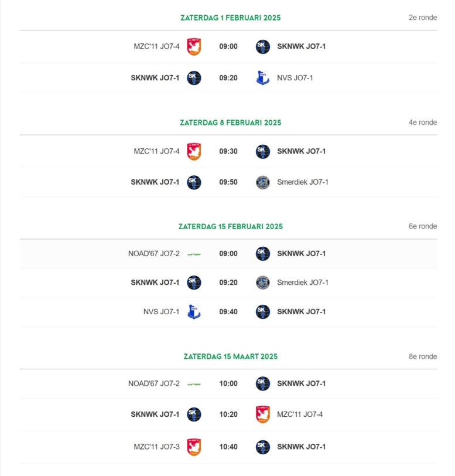Open match details for 09:40 kickoff
The width and height of the screenshot is (455, 476).
coord(228,312)
